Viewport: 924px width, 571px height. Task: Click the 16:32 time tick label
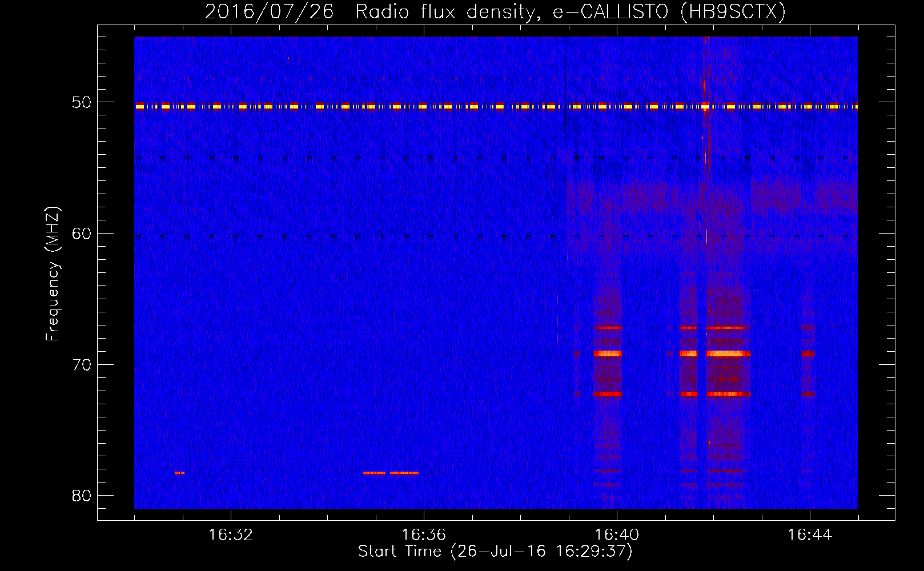[231, 535]
